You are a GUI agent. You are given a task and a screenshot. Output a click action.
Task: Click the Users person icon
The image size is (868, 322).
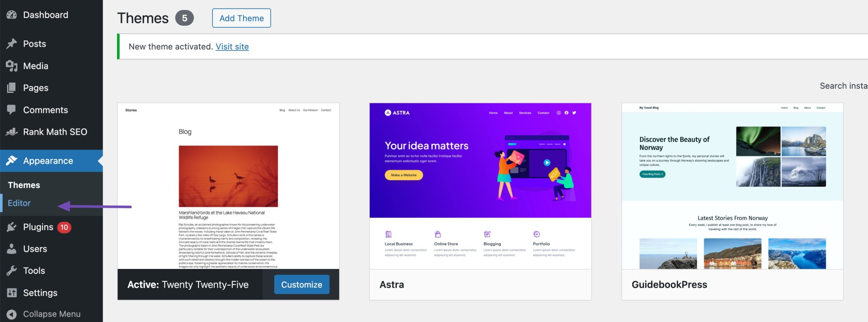pyautogui.click(x=12, y=249)
